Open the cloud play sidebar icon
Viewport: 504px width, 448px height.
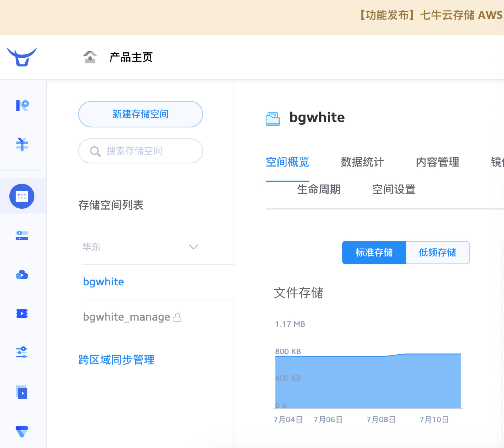22,274
